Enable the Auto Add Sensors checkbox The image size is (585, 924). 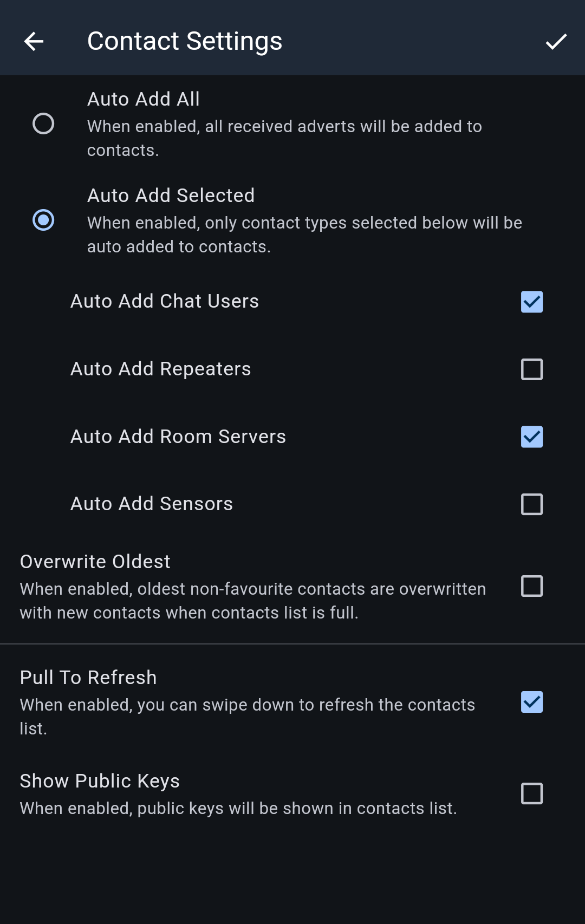[531, 504]
